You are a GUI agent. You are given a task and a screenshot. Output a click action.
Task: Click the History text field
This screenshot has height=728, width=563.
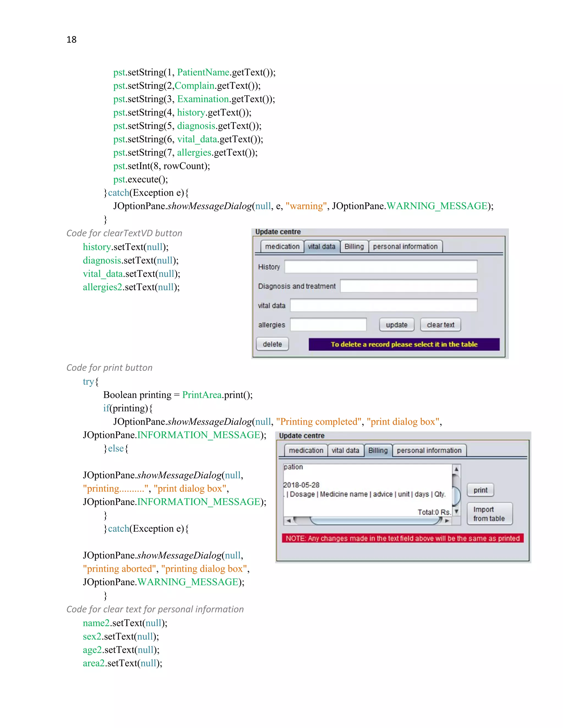[380, 267]
